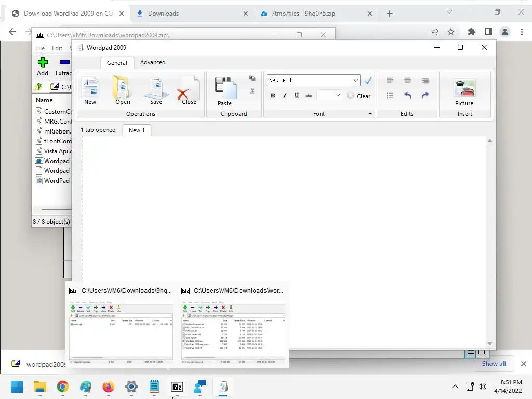Switch to the 9hq 7-Zip window thumbnail
This screenshot has height=399, width=532.
(x=121, y=325)
